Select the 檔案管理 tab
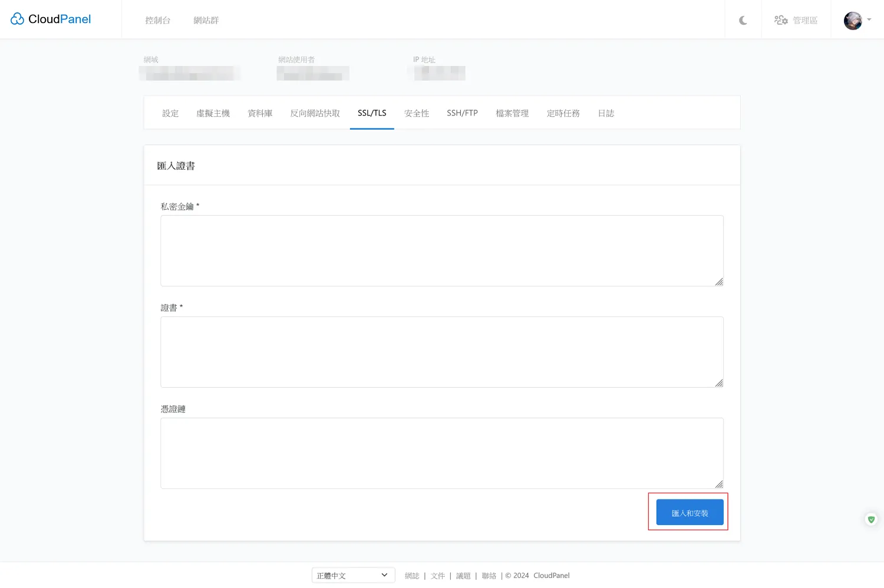Image resolution: width=884 pixels, height=588 pixels. point(512,113)
